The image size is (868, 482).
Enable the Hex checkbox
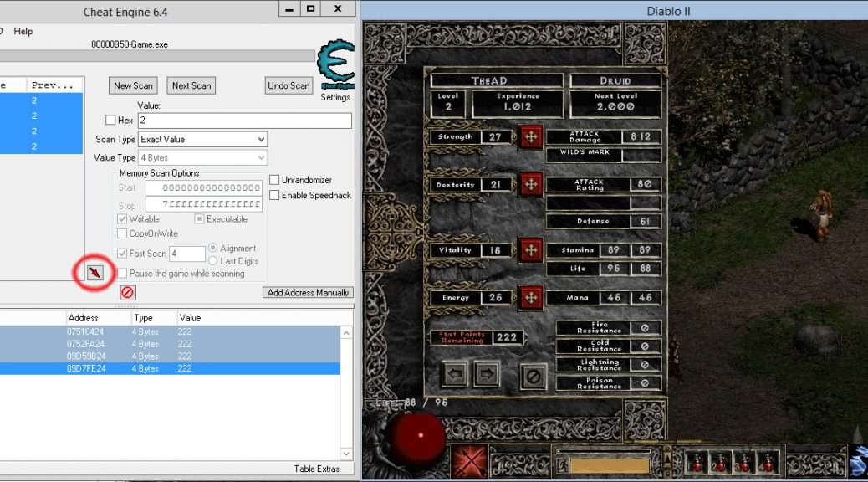110,120
